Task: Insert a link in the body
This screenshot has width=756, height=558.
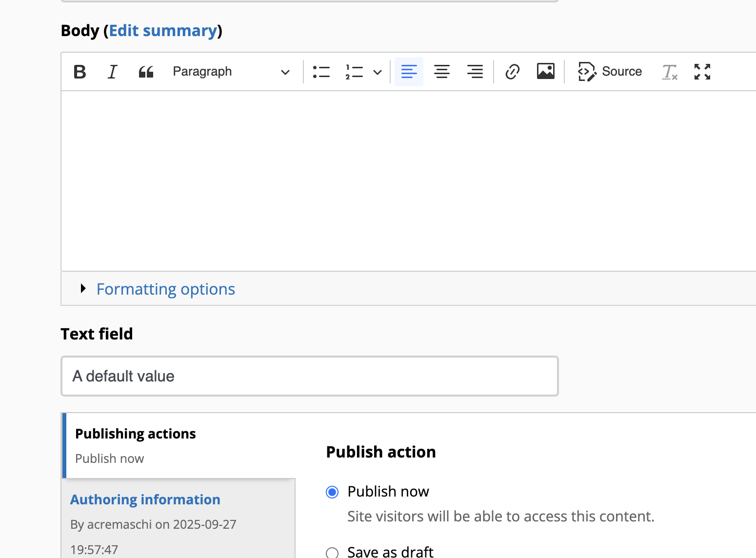Action: [x=512, y=72]
